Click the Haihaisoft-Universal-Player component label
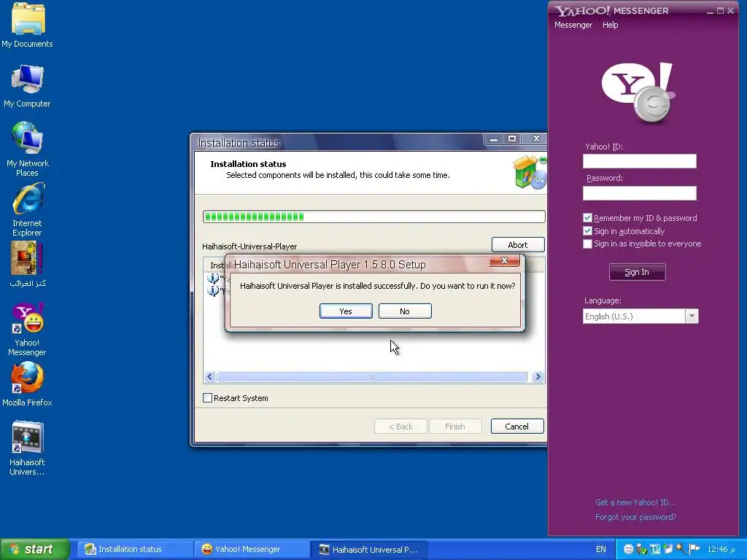The height and width of the screenshot is (560, 747). click(x=249, y=246)
